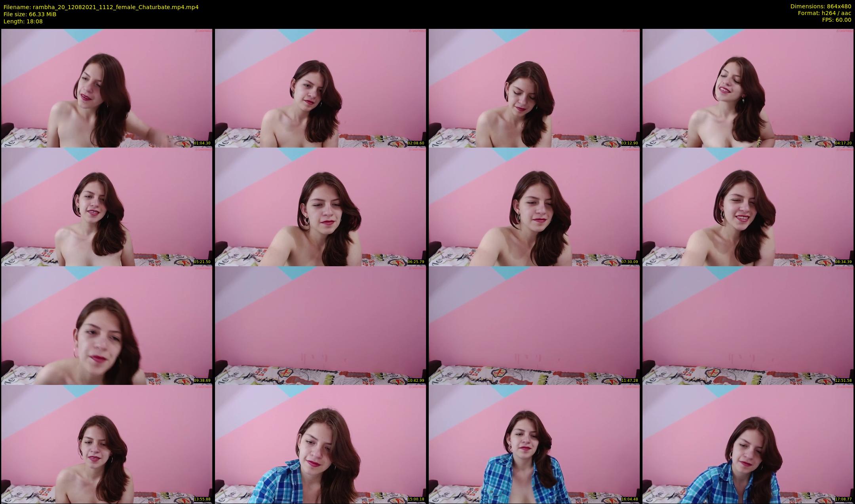Click the thumbnail marked 03:12.90
This screenshot has width=855, height=504.
(534, 88)
